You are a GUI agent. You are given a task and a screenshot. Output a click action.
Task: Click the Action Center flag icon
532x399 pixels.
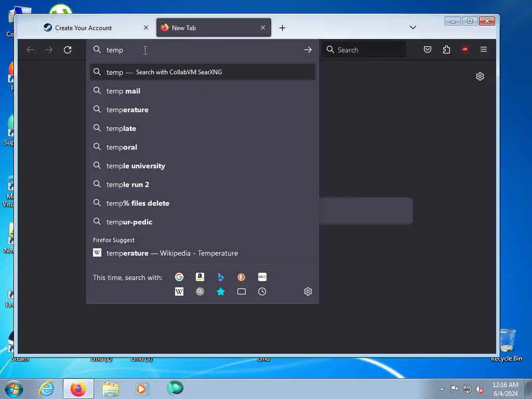[454, 389]
